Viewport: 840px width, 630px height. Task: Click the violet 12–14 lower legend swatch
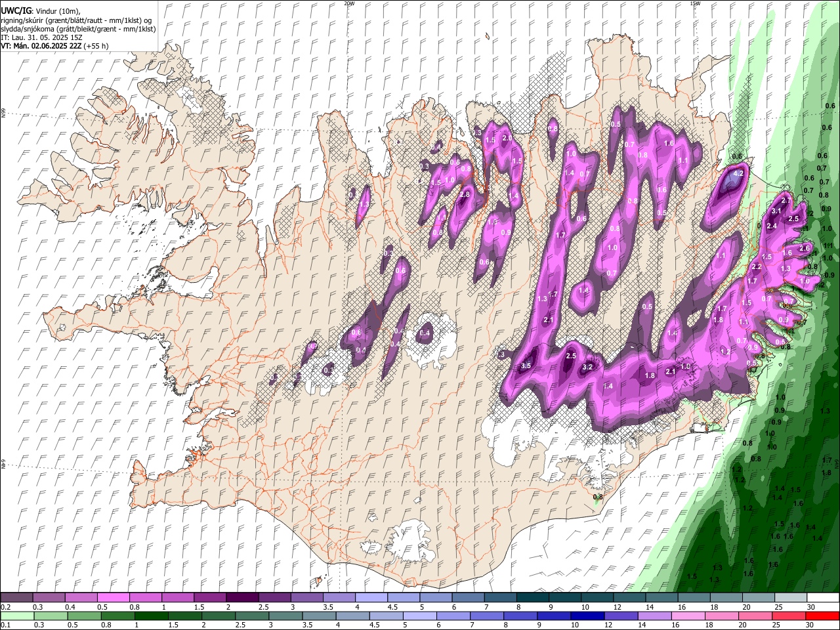coord(620,616)
